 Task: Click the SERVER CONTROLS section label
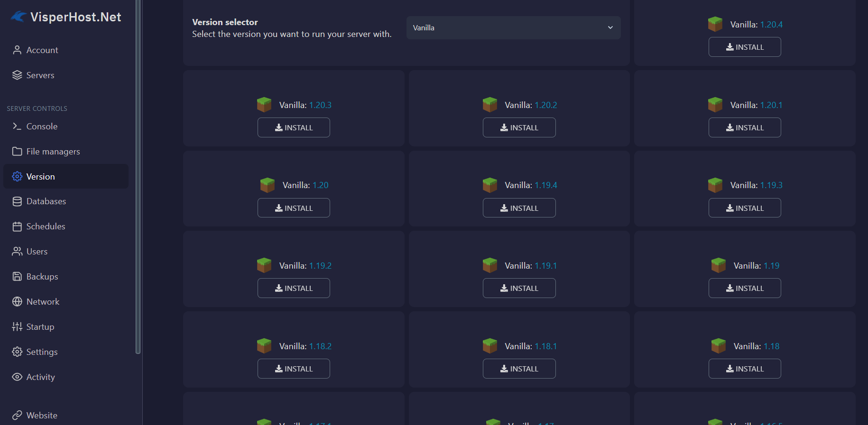click(x=37, y=109)
